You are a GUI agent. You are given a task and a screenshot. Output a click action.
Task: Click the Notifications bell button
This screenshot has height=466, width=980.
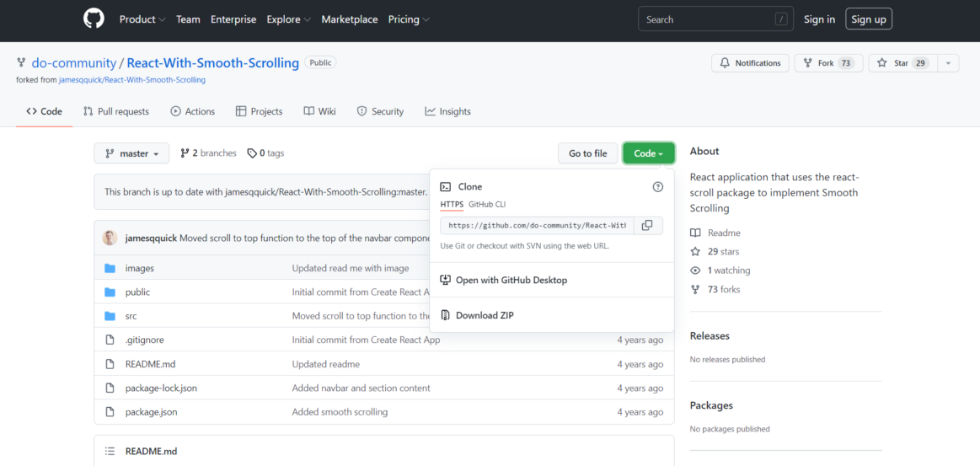tap(750, 63)
